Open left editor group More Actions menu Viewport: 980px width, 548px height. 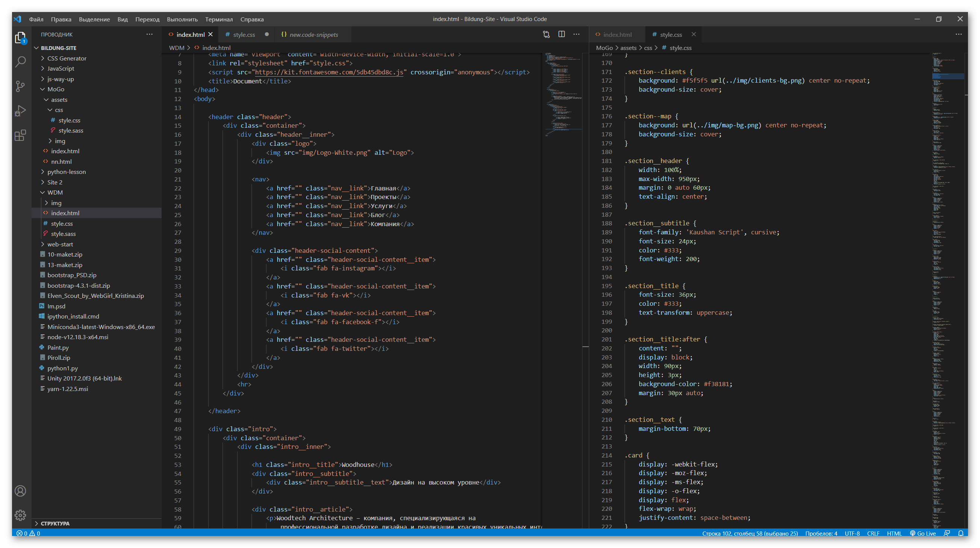[577, 34]
